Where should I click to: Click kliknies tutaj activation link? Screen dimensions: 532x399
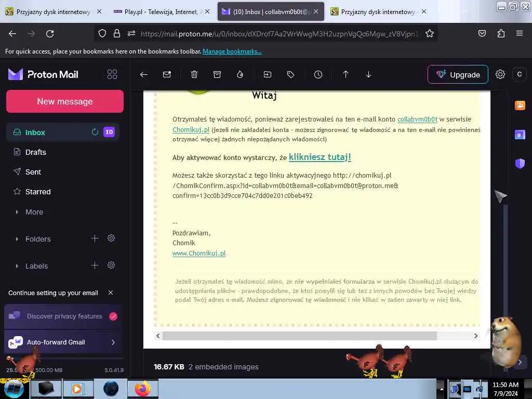(x=320, y=157)
